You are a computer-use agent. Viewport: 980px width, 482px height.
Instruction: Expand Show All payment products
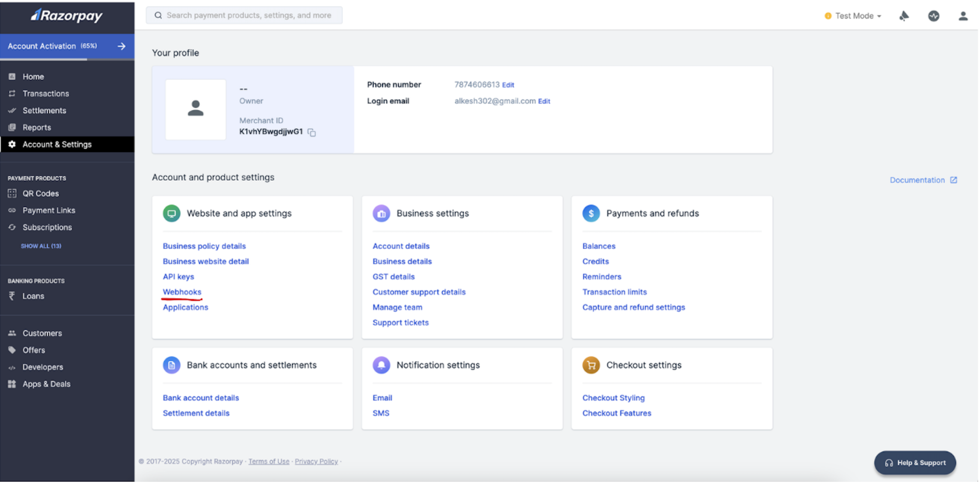click(x=41, y=246)
